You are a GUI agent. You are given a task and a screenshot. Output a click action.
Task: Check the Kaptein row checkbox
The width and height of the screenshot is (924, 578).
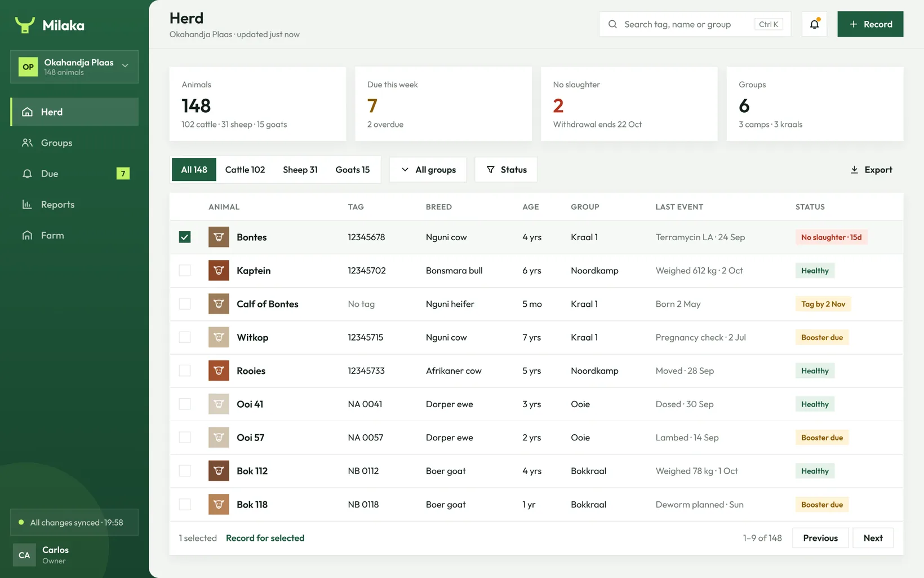(185, 271)
